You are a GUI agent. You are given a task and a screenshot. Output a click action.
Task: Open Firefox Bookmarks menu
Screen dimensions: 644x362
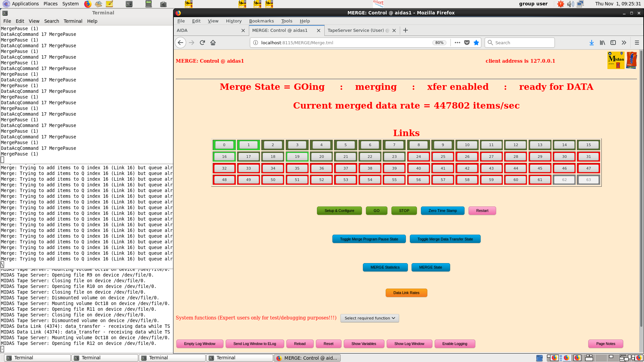261,21
